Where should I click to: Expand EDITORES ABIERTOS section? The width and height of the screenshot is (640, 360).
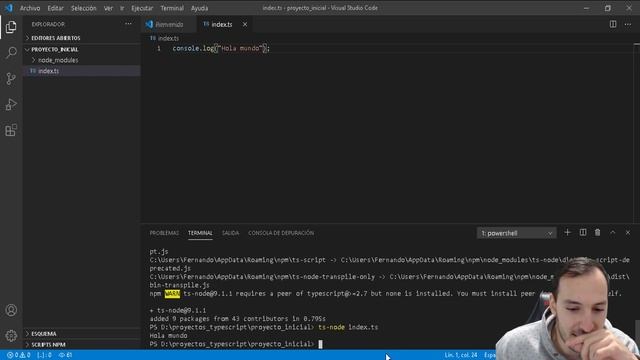click(56, 38)
